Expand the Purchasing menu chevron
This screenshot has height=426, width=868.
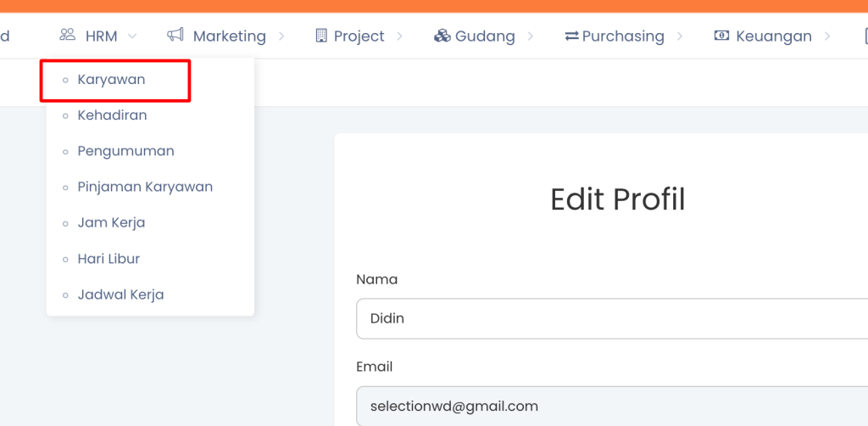pos(680,36)
